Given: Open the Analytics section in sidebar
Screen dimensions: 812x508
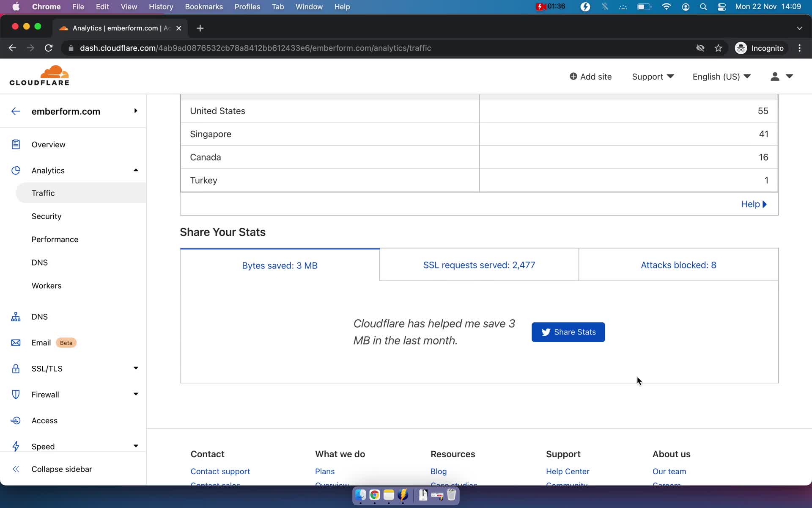Looking at the screenshot, I should pyautogui.click(x=48, y=170).
